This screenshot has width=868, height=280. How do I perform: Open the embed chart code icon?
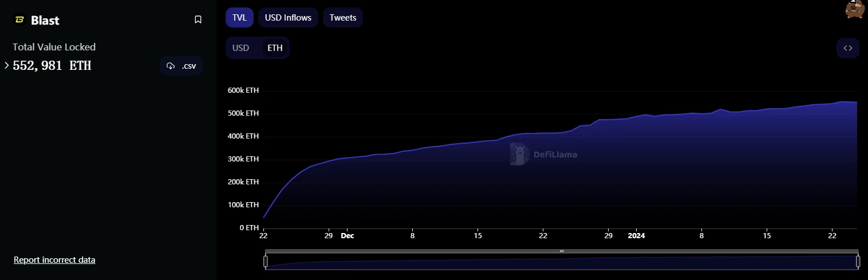847,48
